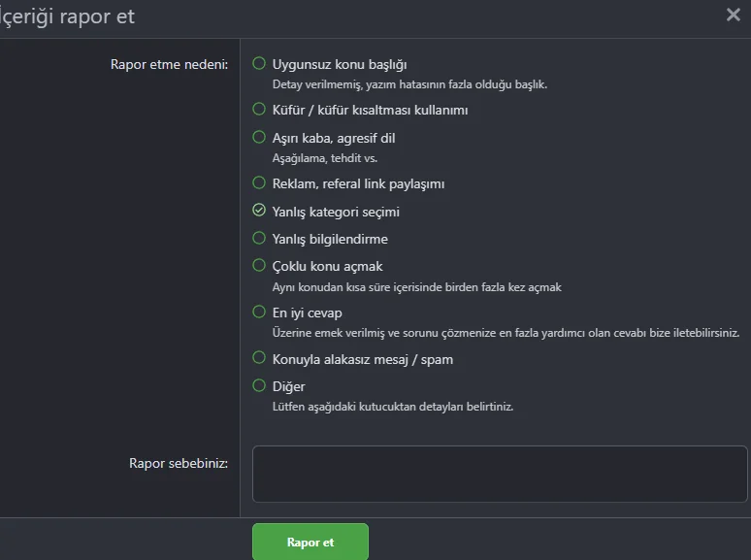Screen dimensions: 751x560
Task: Choose the 'Çoklu konu açmak' radio option
Action: [x=259, y=265]
